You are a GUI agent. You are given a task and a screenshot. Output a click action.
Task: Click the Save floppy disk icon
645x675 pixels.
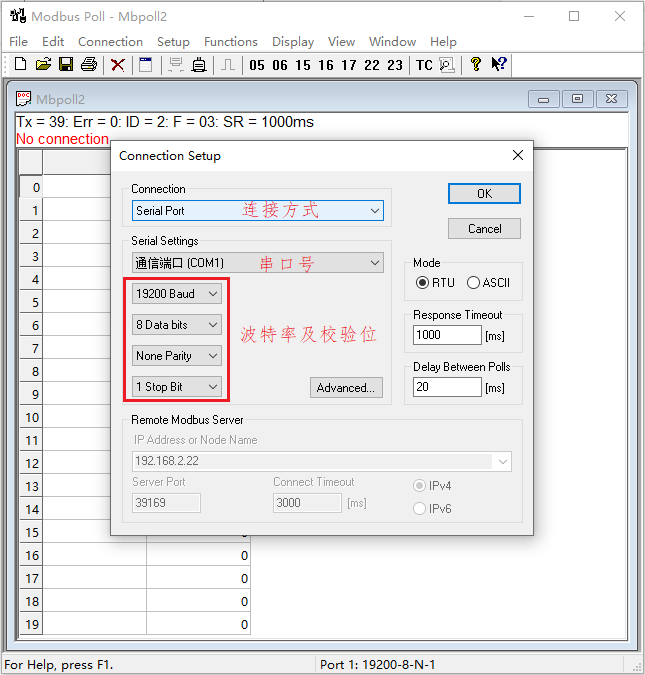pos(66,65)
